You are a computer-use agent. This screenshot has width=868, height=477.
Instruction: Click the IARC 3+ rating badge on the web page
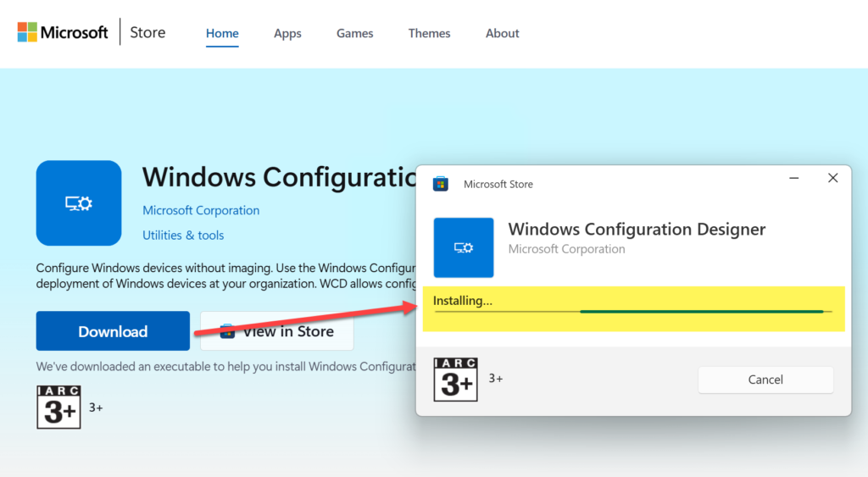[x=58, y=408]
